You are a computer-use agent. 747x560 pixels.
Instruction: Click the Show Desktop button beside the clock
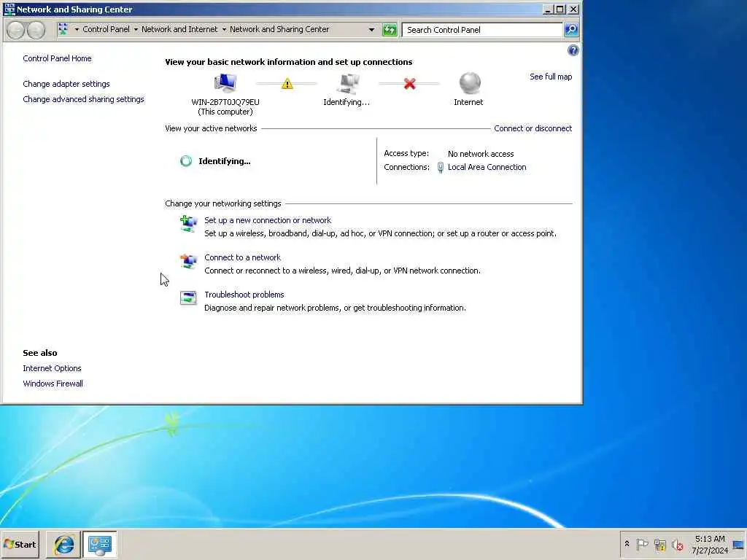click(738, 545)
